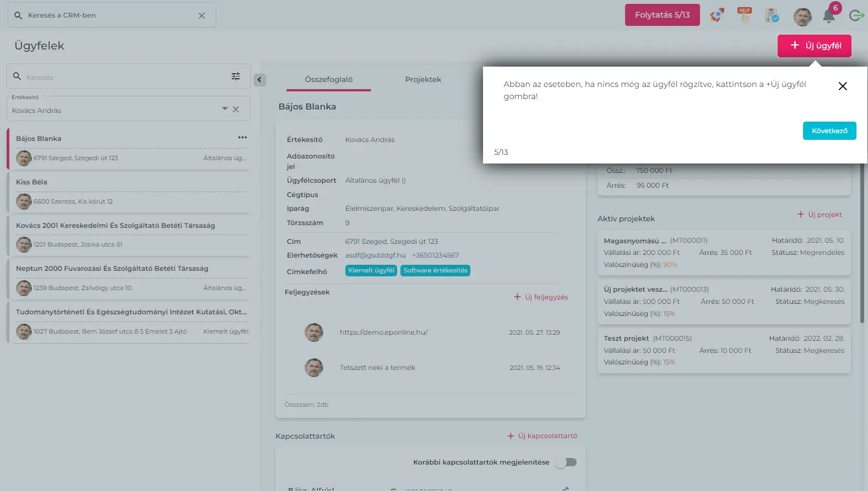Expand the Értékesítő dropdown arrow
This screenshot has height=491, width=868.
click(225, 109)
